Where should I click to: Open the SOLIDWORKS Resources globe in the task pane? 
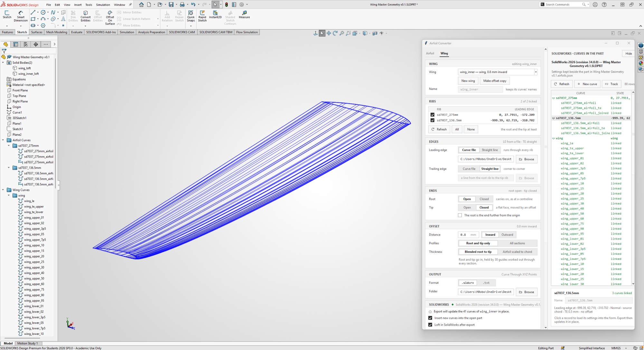coord(641,45)
